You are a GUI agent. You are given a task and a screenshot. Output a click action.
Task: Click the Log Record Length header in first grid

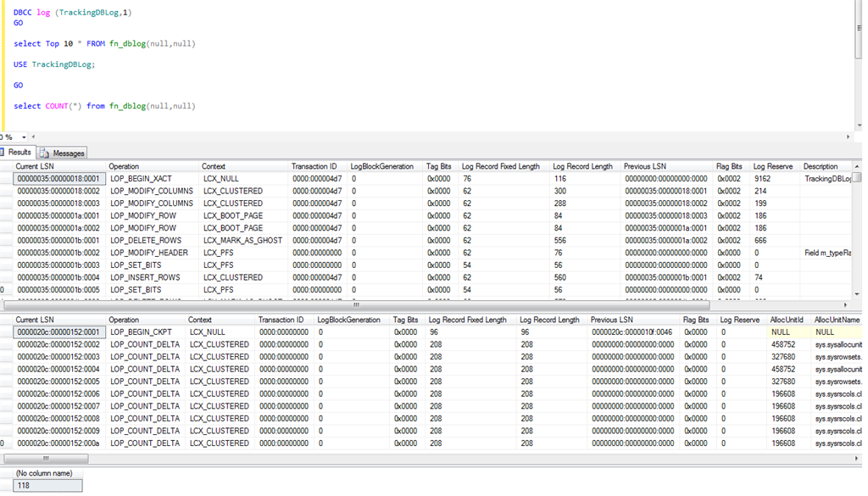(582, 167)
